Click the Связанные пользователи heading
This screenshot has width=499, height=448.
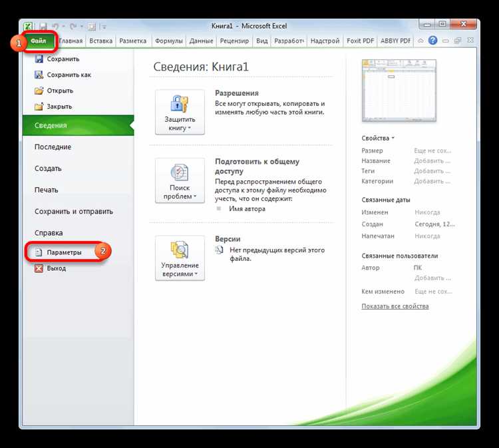(400, 256)
